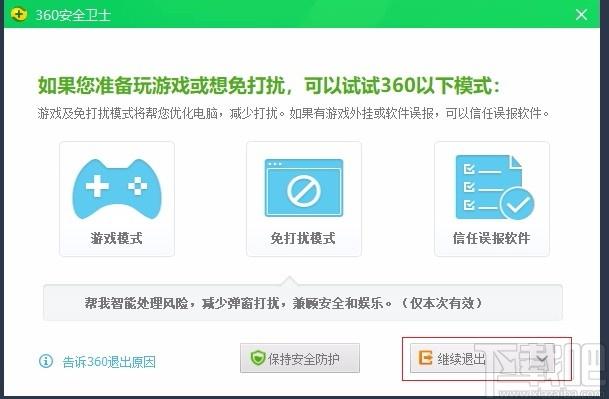609x399 pixels.
Task: Click the 帮我智能处理风险 description text
Action: (x=284, y=303)
